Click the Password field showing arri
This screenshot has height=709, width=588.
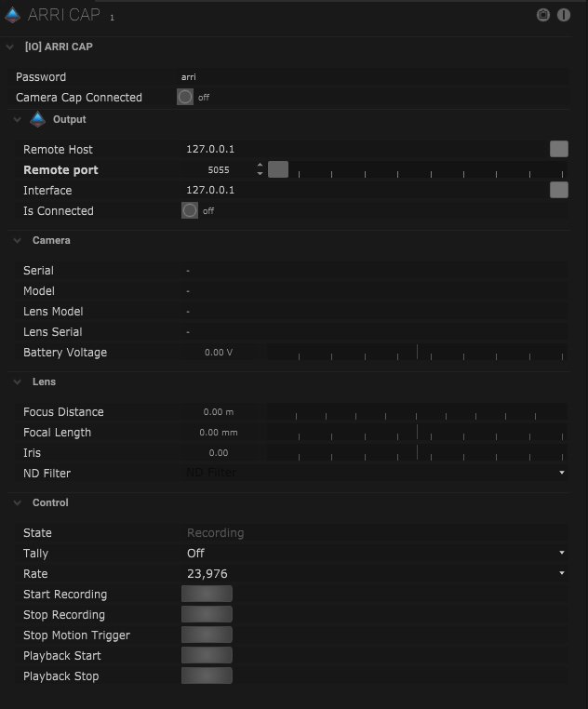[374, 76]
